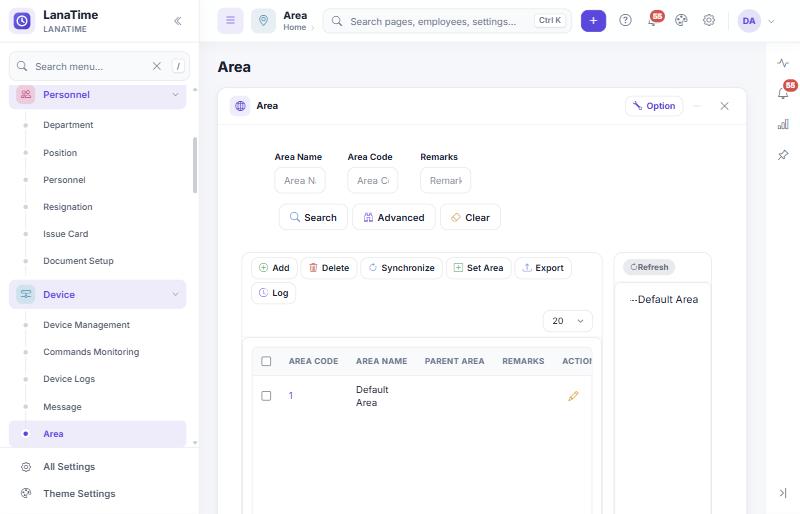Open the Personnel submenu item
Screen dimensions: 800x514
click(x=64, y=180)
